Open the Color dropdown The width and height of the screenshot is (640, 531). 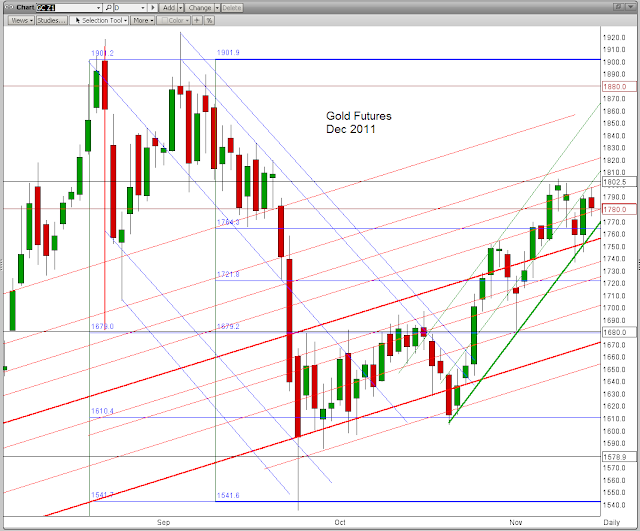(x=173, y=20)
